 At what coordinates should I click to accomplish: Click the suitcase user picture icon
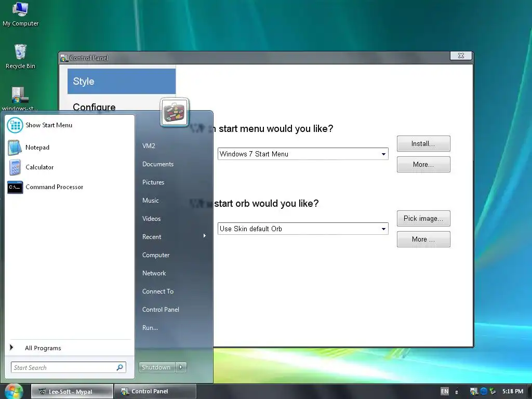(175, 112)
